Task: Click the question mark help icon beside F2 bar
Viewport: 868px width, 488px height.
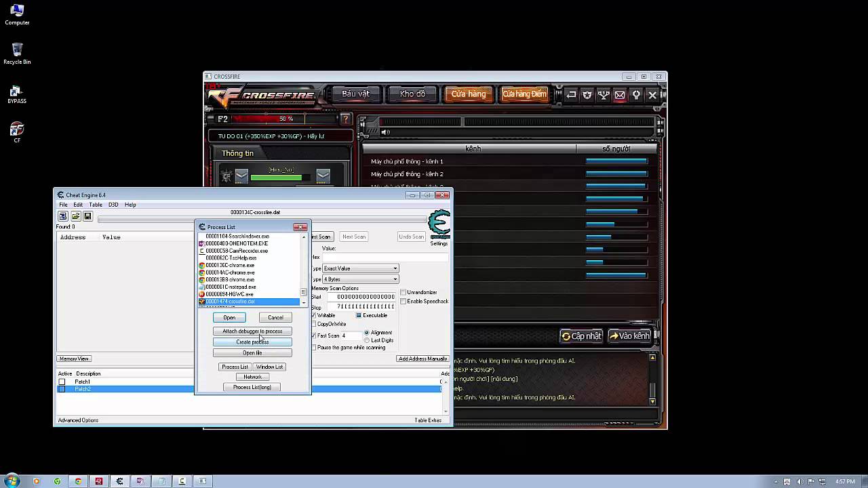Action: pos(345,119)
